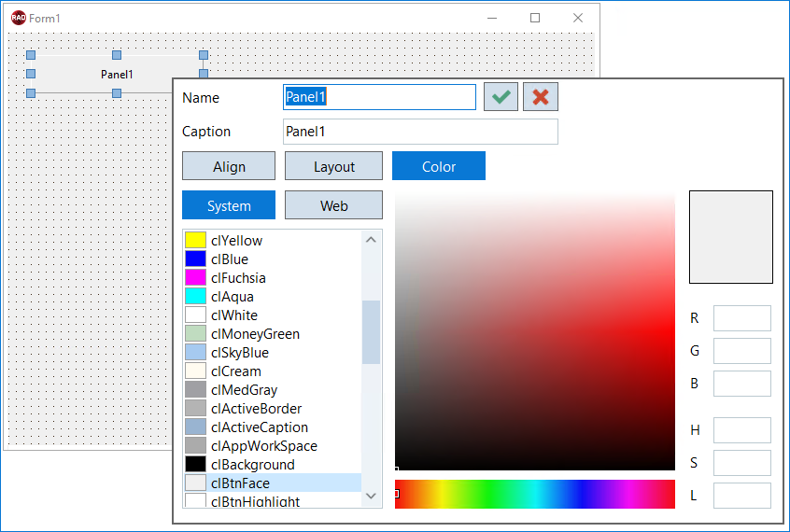Image resolution: width=790 pixels, height=532 pixels.
Task: Click the B value field
Action: point(742,384)
